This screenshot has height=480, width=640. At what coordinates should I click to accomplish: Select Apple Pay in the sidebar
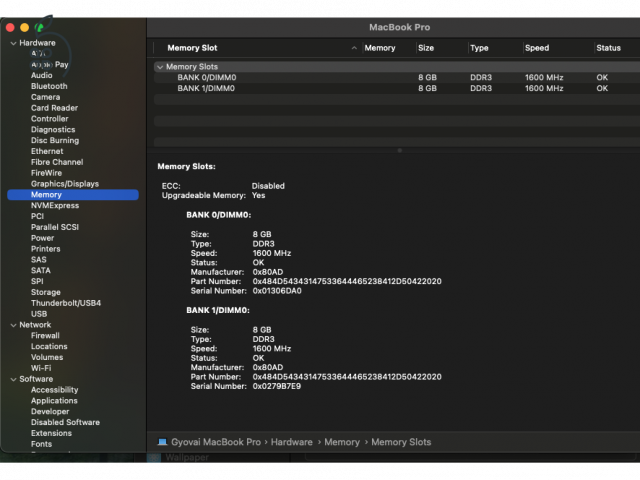pyautogui.click(x=50, y=64)
